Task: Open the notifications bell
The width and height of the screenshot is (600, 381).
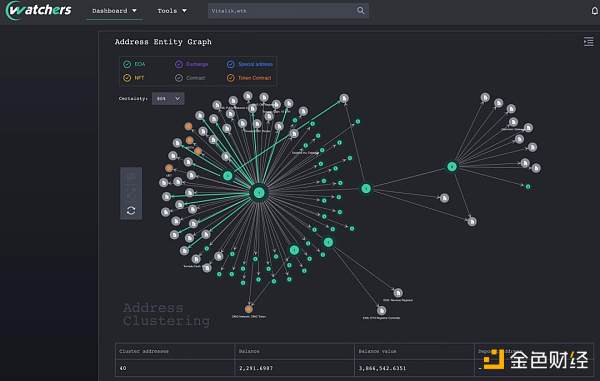Action: (x=595, y=11)
